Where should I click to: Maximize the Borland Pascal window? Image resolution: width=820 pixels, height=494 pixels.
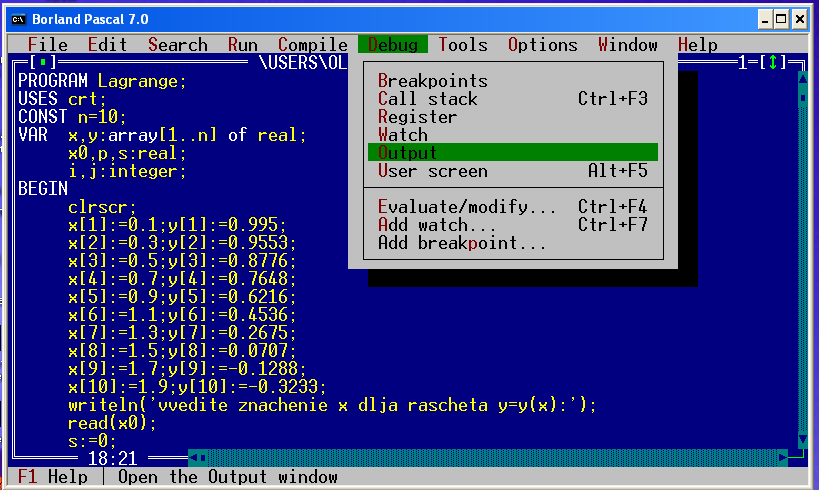point(781,20)
